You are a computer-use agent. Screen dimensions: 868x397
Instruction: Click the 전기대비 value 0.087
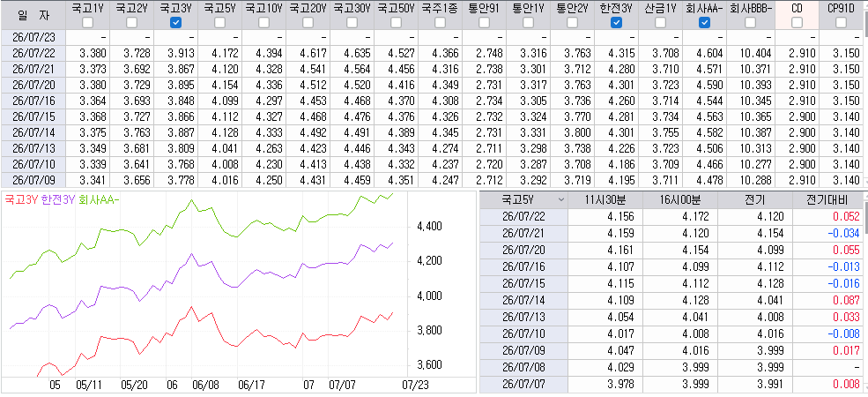(848, 300)
